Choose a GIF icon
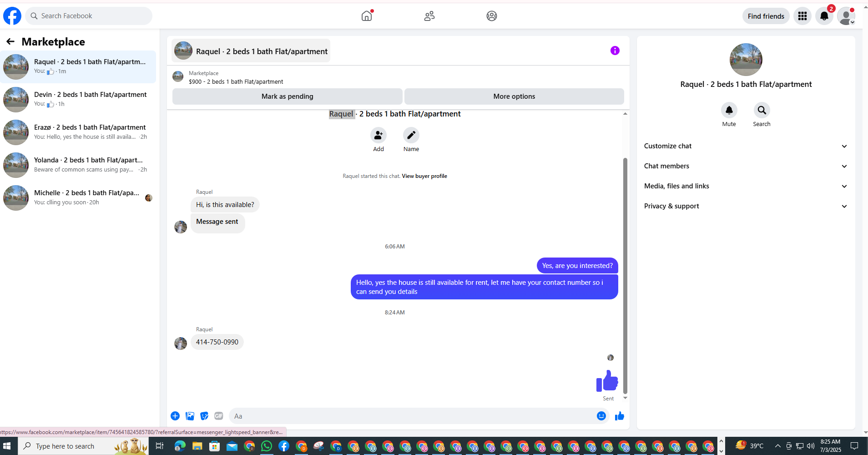 pos(219,416)
